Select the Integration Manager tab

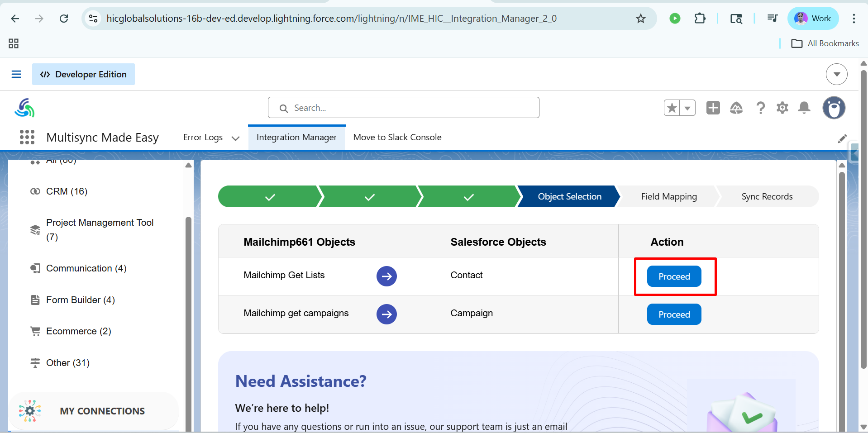pos(296,137)
